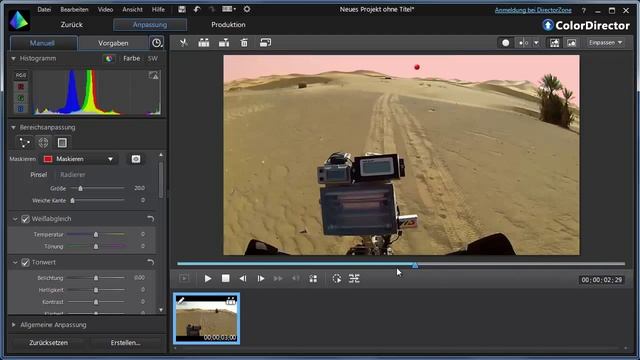The width and height of the screenshot is (640, 360).
Task: Delete the clip with trash icon
Action: click(244, 42)
